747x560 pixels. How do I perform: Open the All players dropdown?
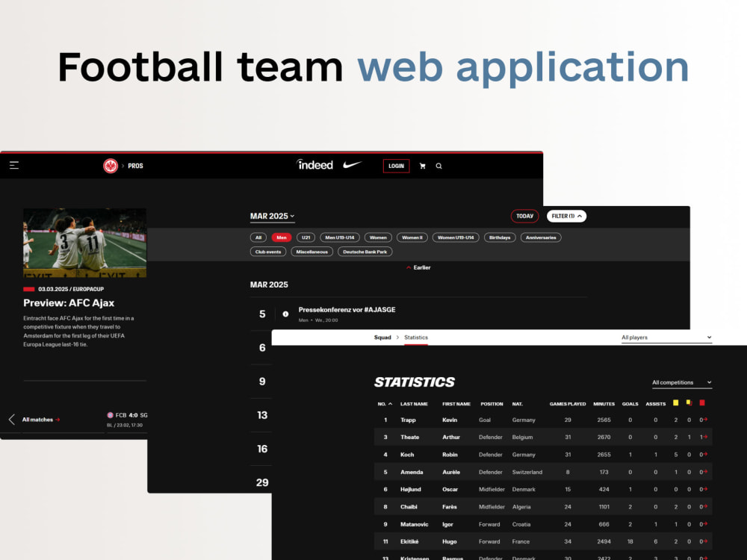pos(666,337)
